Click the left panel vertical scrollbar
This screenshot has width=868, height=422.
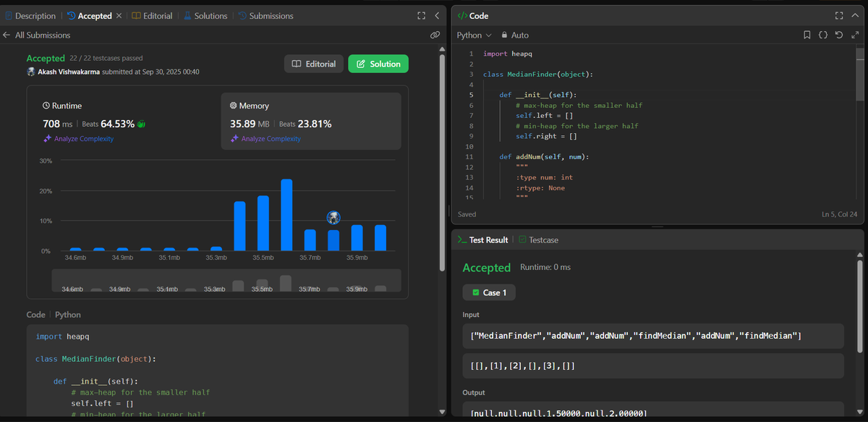point(442,163)
